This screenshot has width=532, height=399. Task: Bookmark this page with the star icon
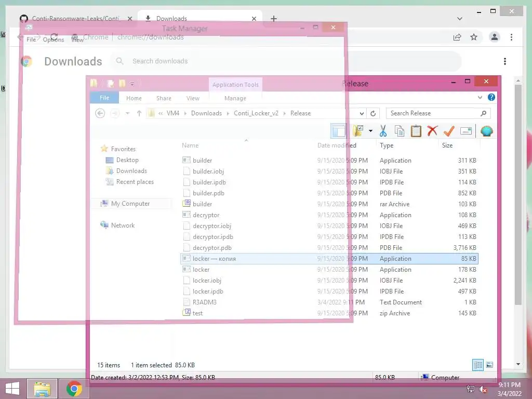(x=474, y=37)
